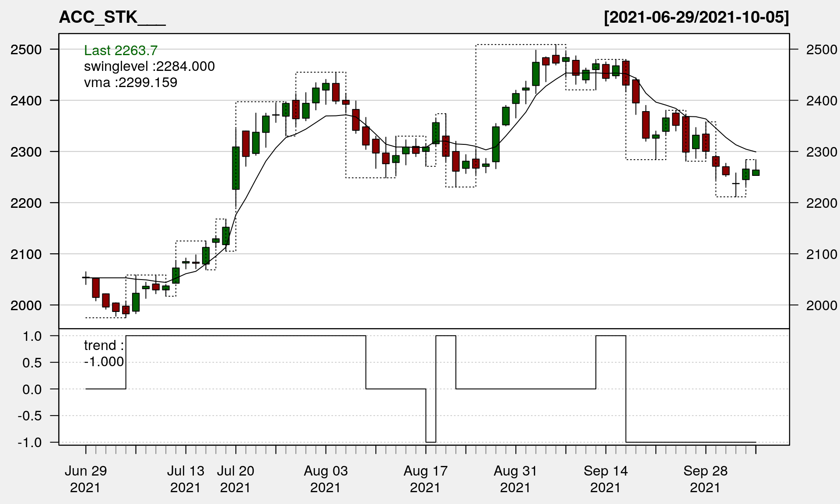840x504 pixels.
Task: Click the Jun 29 2021 axis label
Action: [x=86, y=479]
